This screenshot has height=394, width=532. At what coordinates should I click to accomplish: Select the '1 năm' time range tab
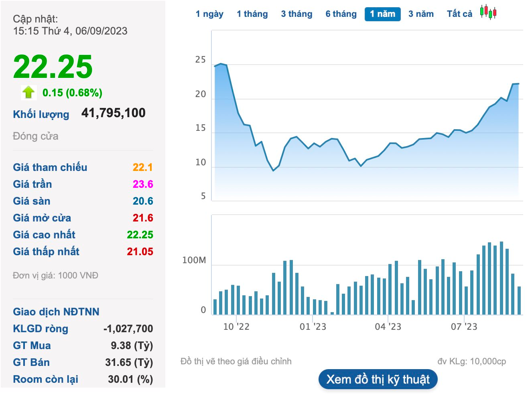[x=383, y=14]
